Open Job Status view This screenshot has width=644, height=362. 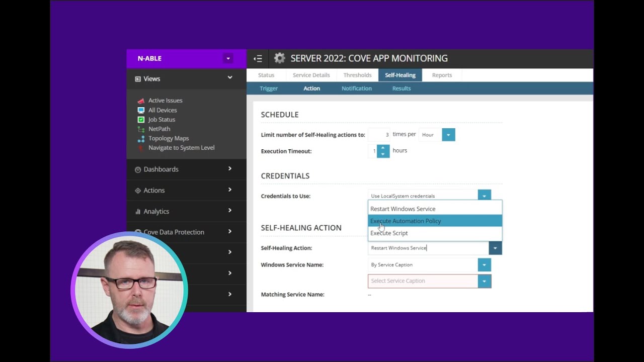tap(162, 120)
